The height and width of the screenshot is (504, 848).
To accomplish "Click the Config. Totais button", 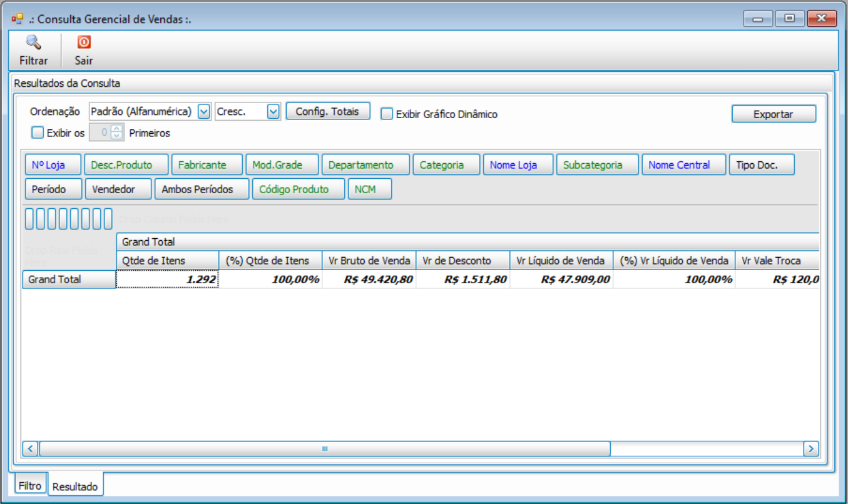I will point(328,111).
